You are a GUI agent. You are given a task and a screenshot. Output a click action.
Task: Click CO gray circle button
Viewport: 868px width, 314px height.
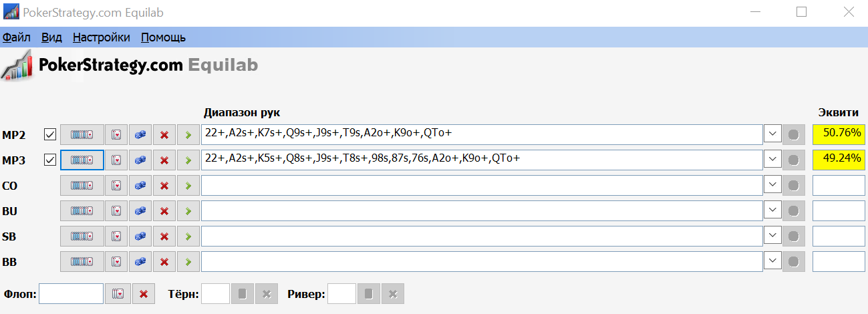[794, 186]
